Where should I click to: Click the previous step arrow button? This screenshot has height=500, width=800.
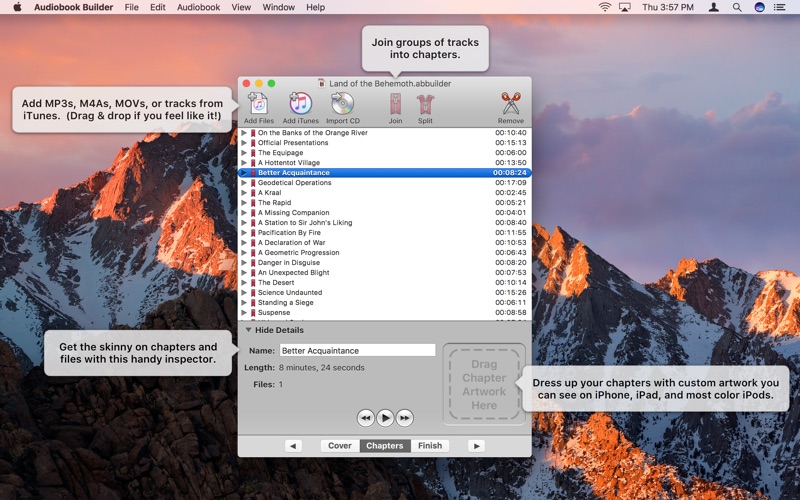tap(293, 446)
